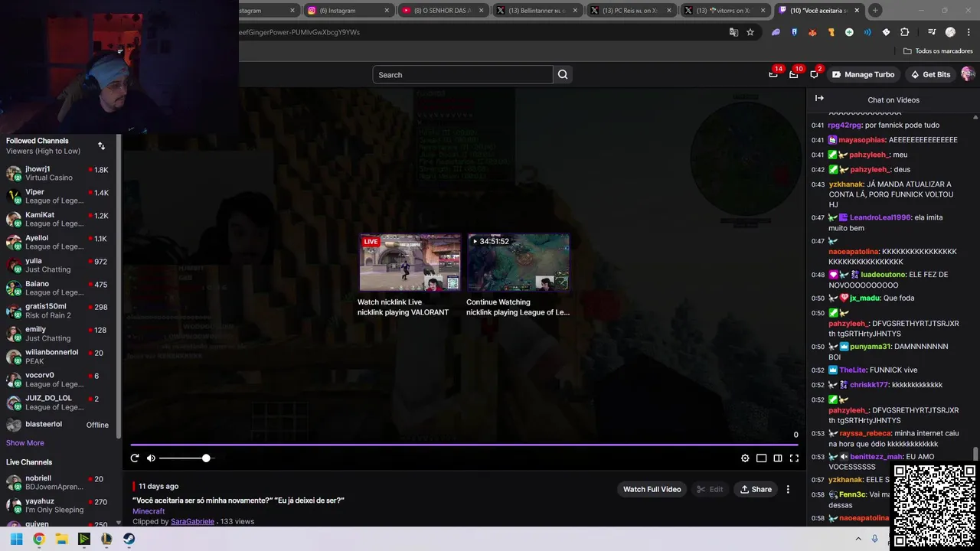
Task: Click the Manage Turbo button
Action: point(864,74)
